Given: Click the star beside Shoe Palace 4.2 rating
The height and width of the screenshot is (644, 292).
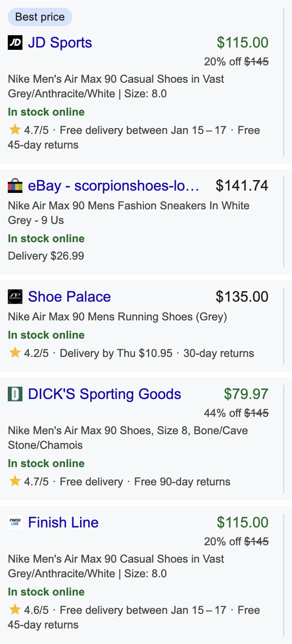Looking at the screenshot, I should click(x=14, y=353).
